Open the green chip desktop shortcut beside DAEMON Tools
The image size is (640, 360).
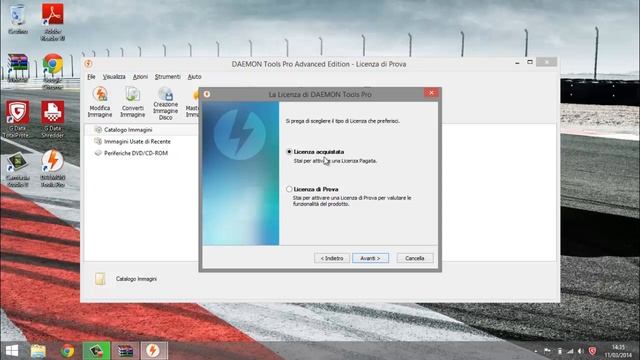(18, 170)
